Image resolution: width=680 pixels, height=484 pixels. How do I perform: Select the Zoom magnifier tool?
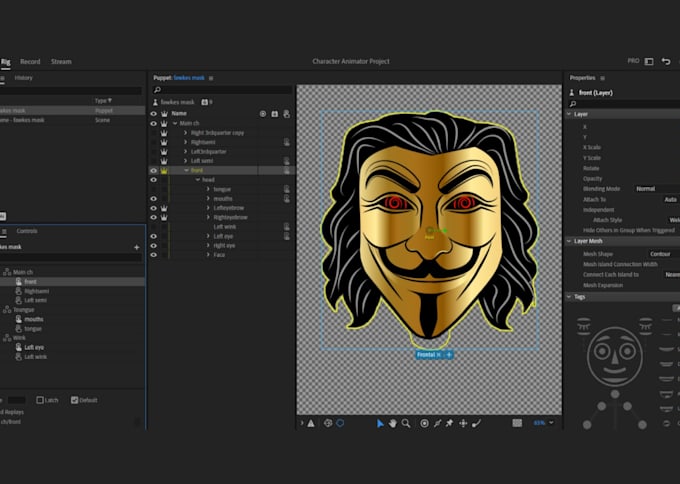tap(406, 423)
